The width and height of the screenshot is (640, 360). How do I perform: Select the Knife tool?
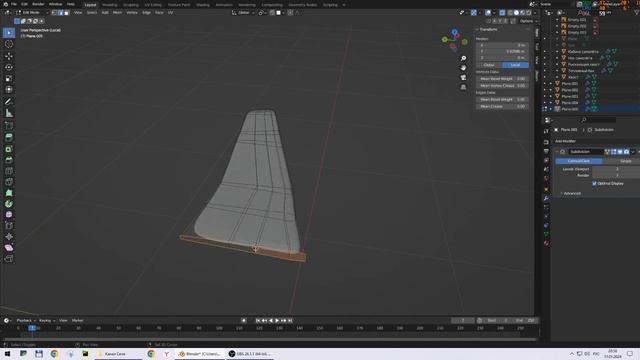[9, 182]
